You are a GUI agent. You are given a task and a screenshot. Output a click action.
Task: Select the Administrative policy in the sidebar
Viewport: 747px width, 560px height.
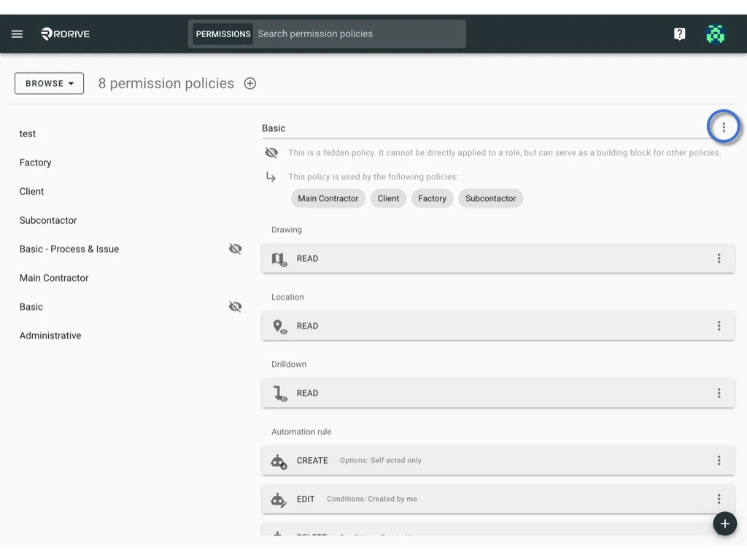pos(50,335)
